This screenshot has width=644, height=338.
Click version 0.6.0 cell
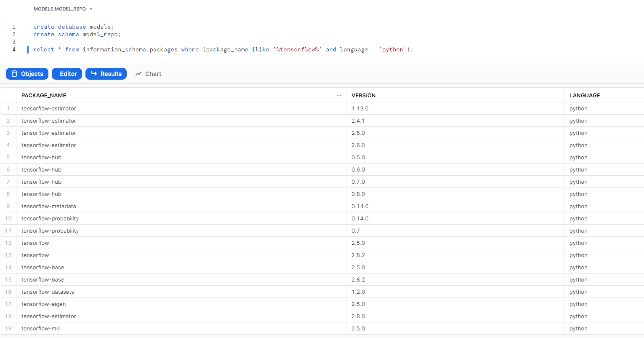coord(455,169)
